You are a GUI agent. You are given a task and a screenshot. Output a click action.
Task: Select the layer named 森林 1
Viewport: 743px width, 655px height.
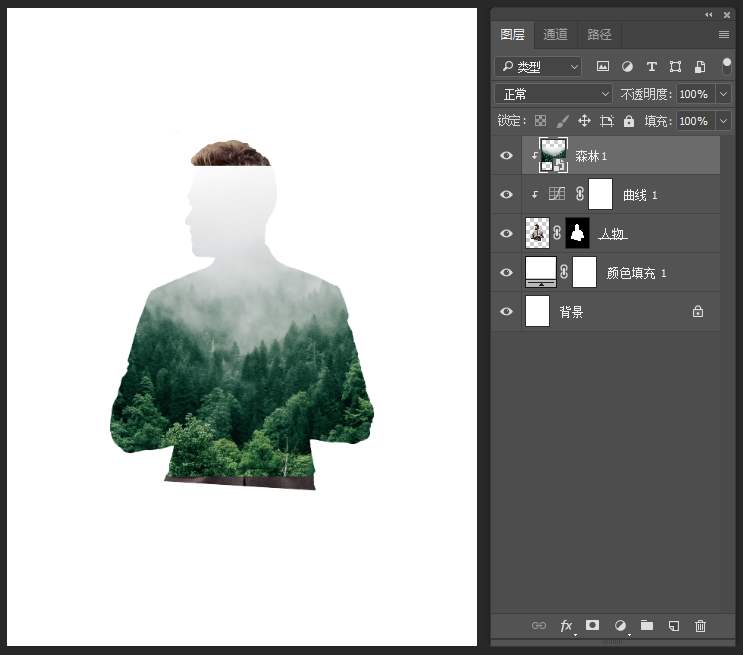[621, 155]
